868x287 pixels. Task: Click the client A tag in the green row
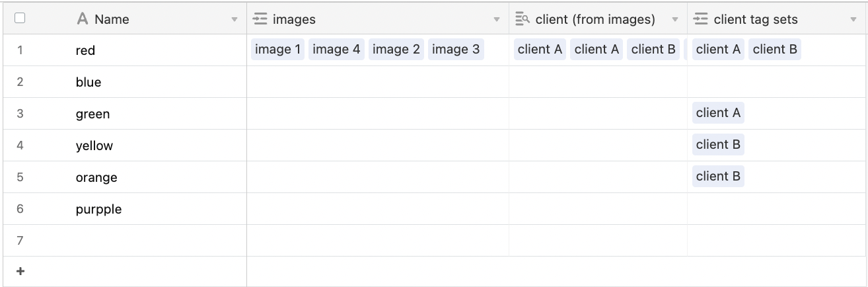pos(718,113)
